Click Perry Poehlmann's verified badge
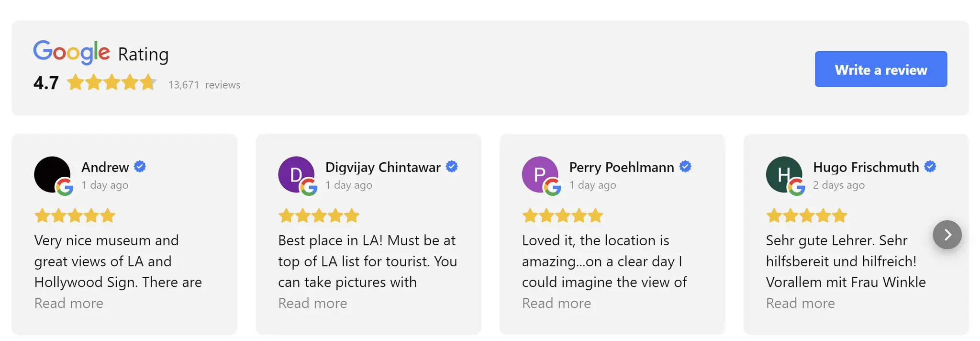 coord(685,167)
